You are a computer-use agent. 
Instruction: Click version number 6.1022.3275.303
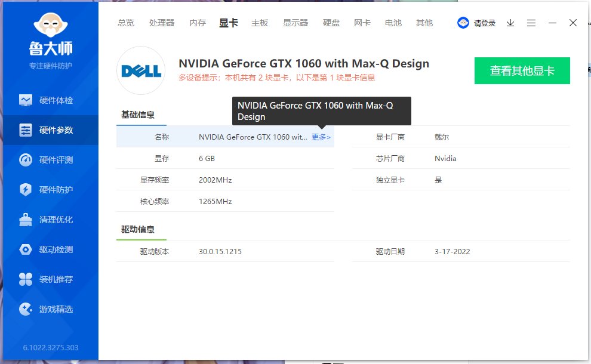(x=51, y=347)
